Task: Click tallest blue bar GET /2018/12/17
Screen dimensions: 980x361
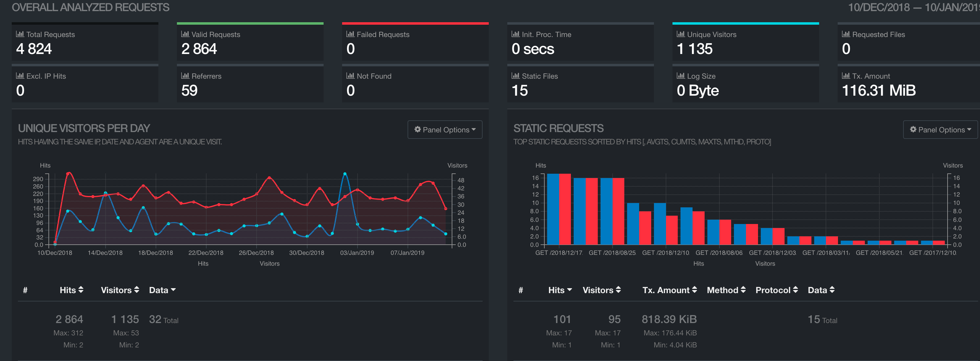Action: (x=552, y=209)
